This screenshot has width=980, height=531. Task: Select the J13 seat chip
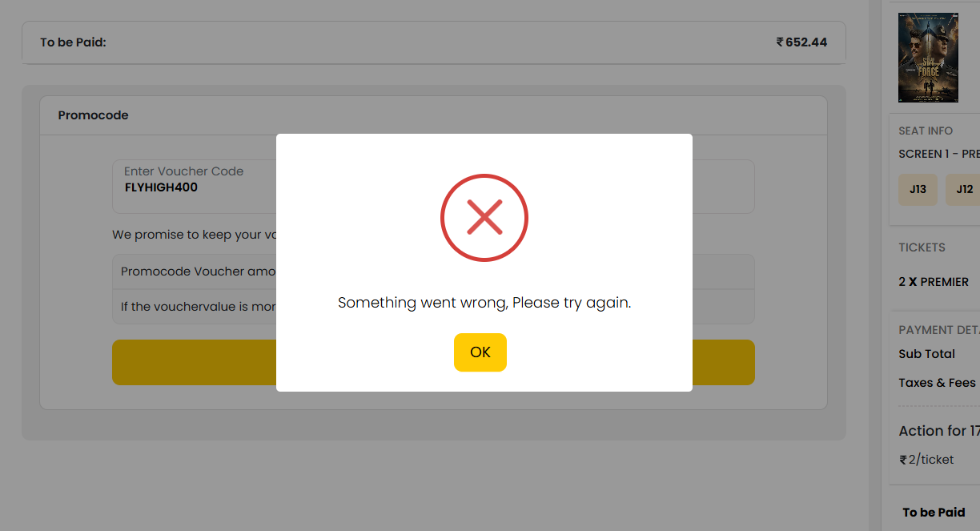tap(918, 189)
